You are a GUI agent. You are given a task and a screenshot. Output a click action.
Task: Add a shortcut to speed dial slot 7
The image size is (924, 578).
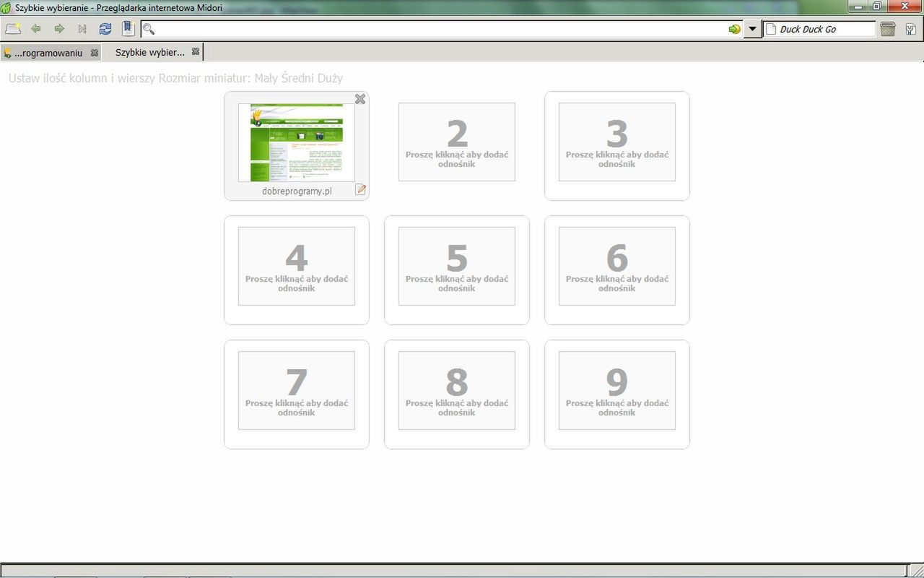point(297,391)
